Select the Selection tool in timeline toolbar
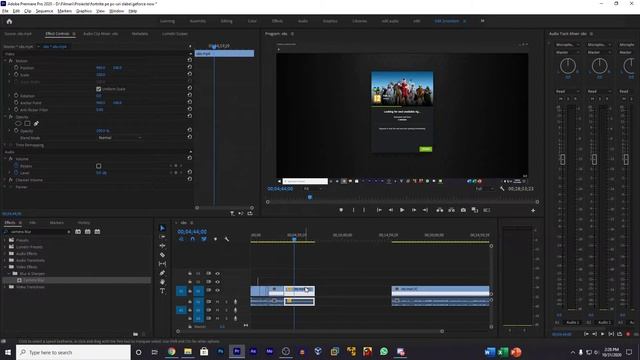 click(x=162, y=228)
